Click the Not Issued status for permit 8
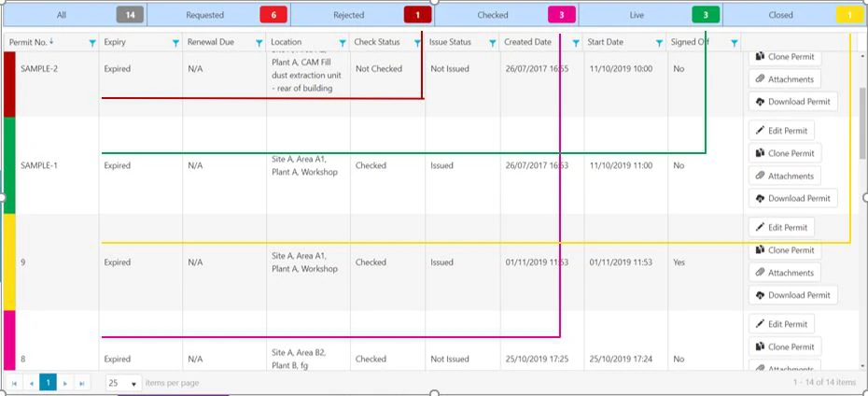This screenshot has width=868, height=396. 450,359
